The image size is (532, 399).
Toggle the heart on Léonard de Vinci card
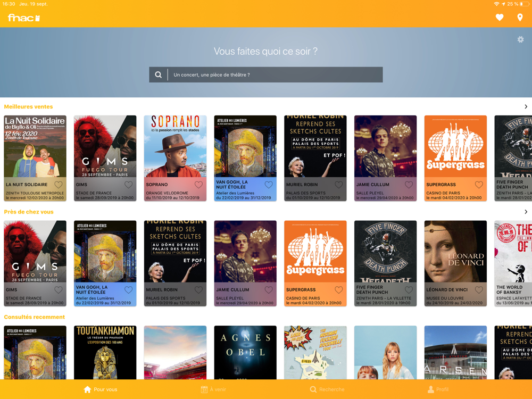(479, 290)
